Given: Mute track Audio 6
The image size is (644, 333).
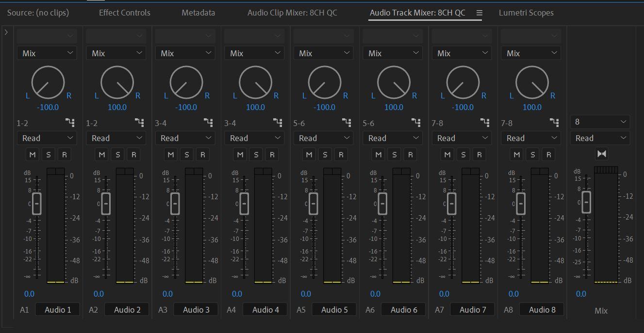Looking at the screenshot, I should [x=379, y=155].
